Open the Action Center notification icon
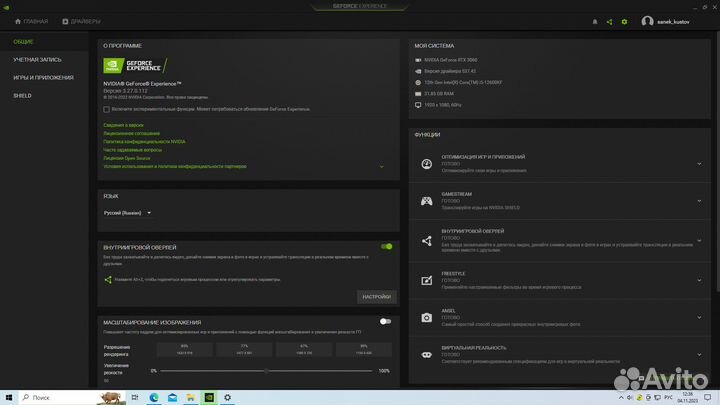The width and height of the screenshot is (720, 405). [x=708, y=397]
